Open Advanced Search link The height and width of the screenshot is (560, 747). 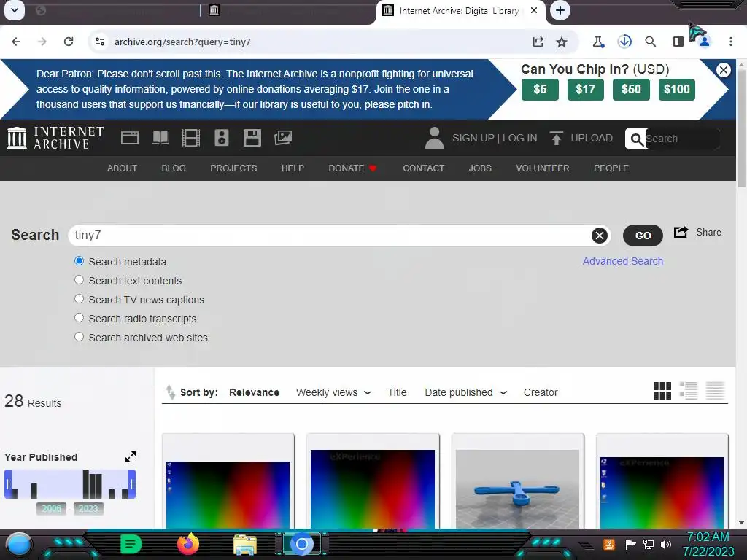(623, 261)
